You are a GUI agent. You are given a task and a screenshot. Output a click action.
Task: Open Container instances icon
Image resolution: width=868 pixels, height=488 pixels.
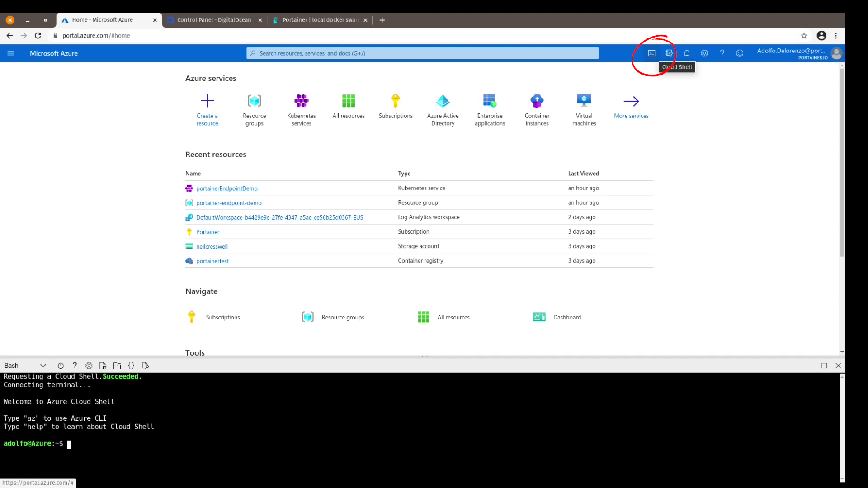click(x=537, y=100)
